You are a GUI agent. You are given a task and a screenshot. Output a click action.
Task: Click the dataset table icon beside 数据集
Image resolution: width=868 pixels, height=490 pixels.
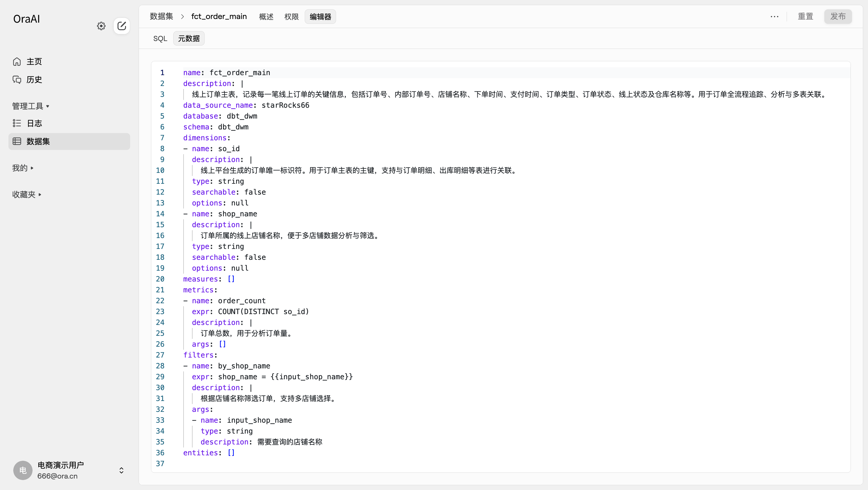point(17,141)
